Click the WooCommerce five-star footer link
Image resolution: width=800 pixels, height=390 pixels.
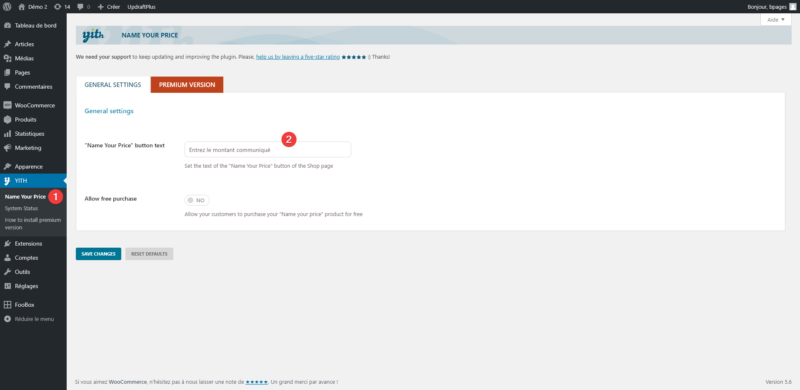(257, 382)
